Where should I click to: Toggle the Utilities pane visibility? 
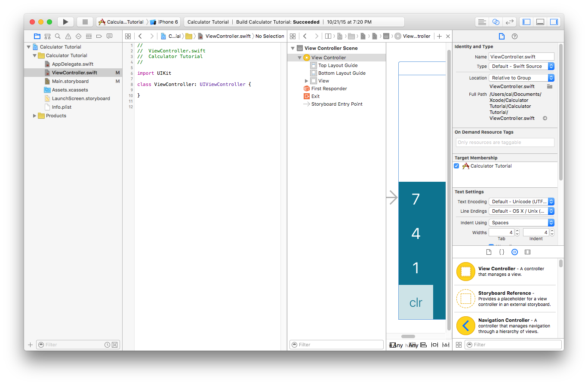[x=554, y=22]
